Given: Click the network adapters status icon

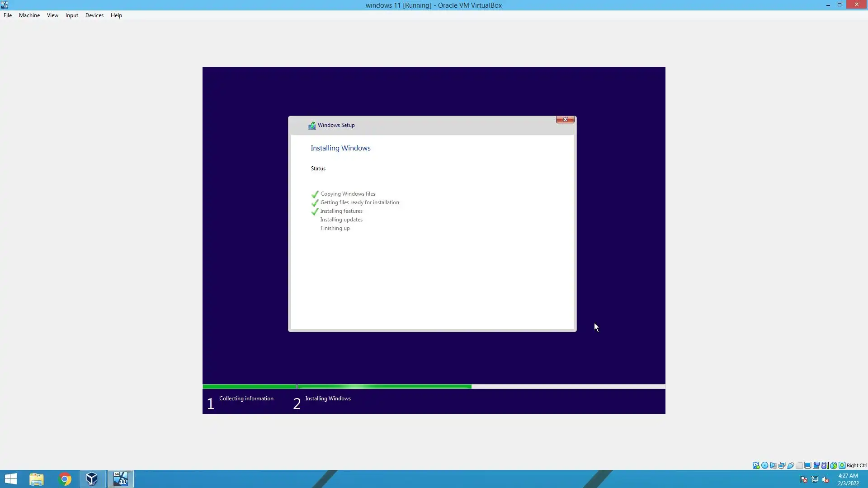Looking at the screenshot, I should 782,465.
